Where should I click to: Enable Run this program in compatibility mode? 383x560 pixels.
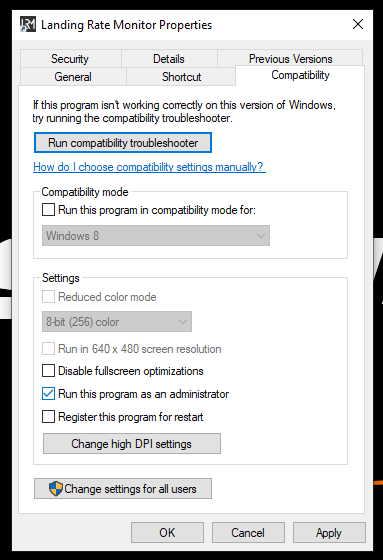(49, 210)
